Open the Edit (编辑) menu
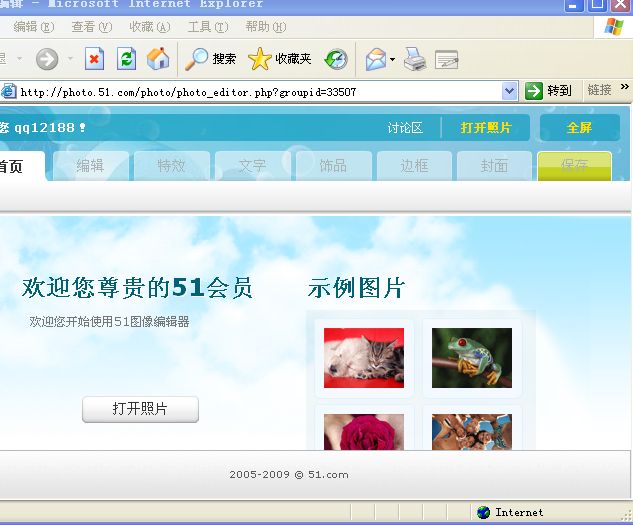Viewport: 633px width, 525px height. [34, 27]
